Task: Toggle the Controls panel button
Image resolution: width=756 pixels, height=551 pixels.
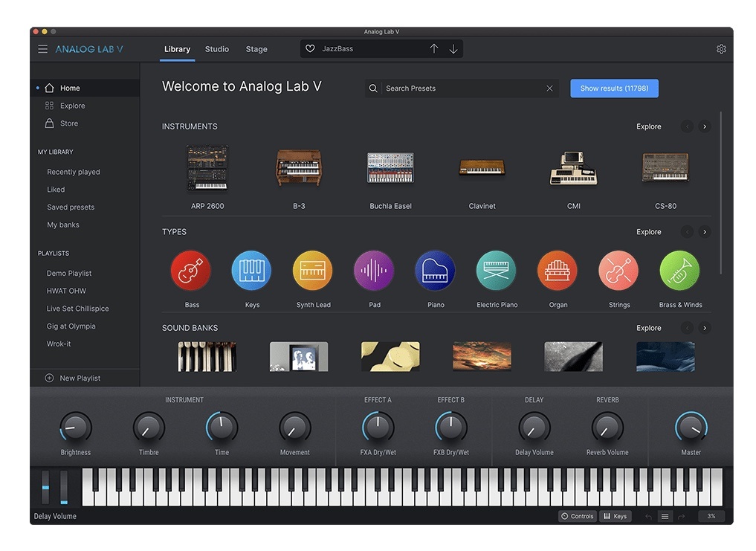Action: (x=578, y=516)
